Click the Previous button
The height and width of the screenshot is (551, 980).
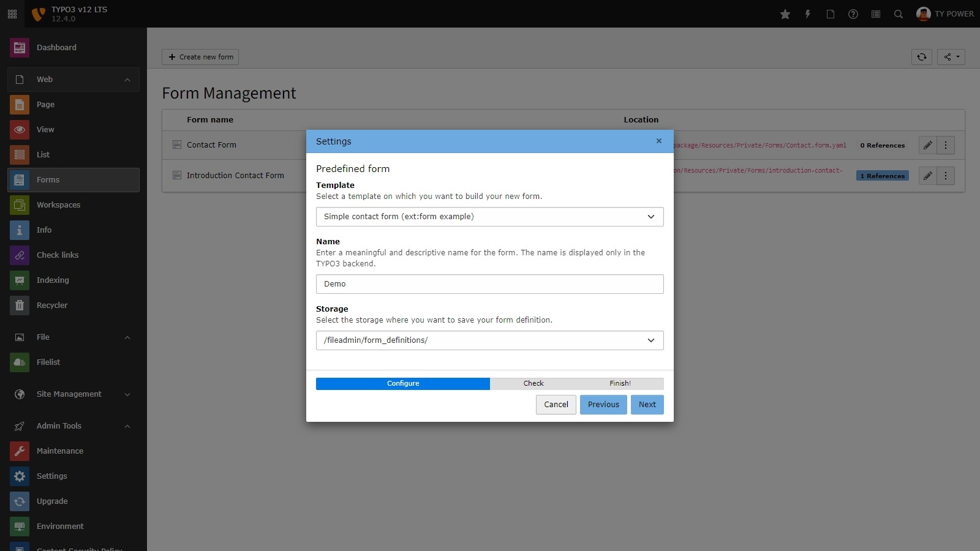pos(603,405)
